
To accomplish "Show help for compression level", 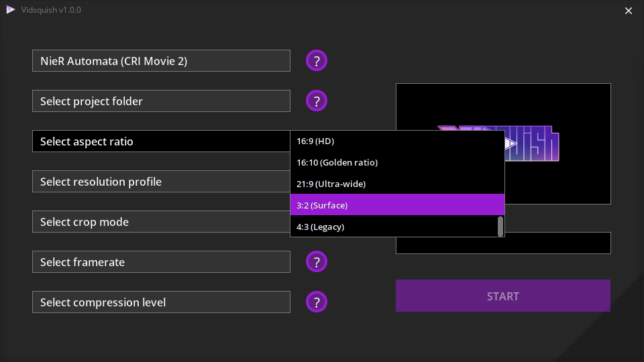I will pyautogui.click(x=317, y=302).
